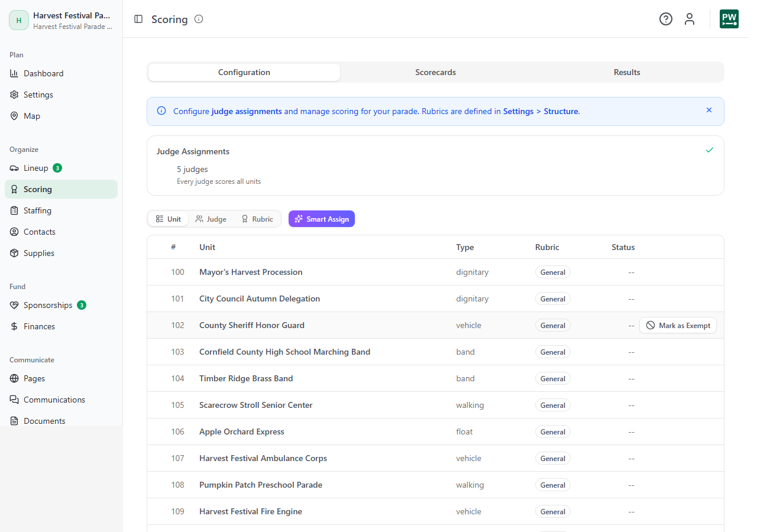Click the Sponsorships badge showing 3

tap(82, 305)
